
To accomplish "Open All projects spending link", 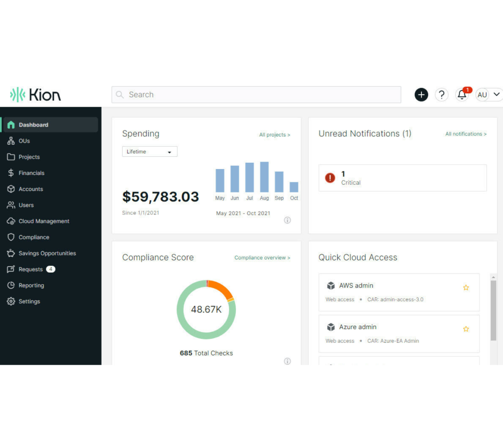I will tap(274, 135).
